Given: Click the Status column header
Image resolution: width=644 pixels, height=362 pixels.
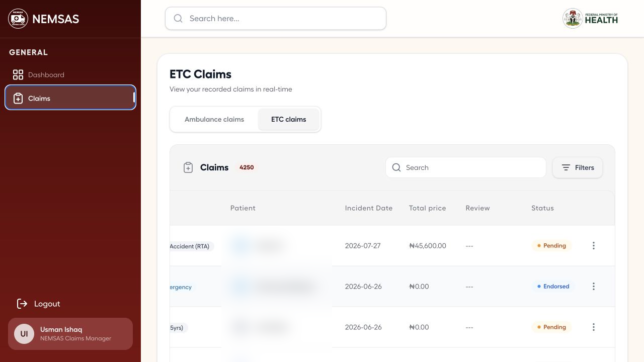Looking at the screenshot, I should [542, 208].
